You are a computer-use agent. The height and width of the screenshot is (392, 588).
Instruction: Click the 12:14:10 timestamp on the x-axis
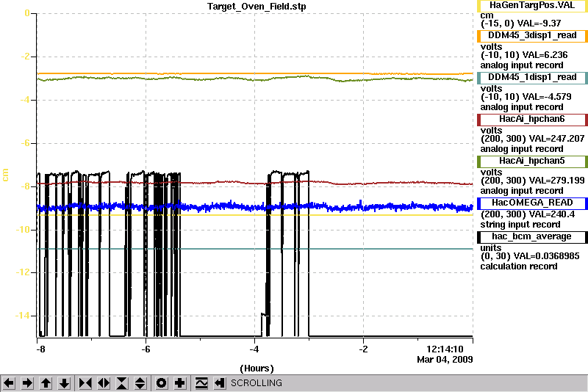point(445,349)
